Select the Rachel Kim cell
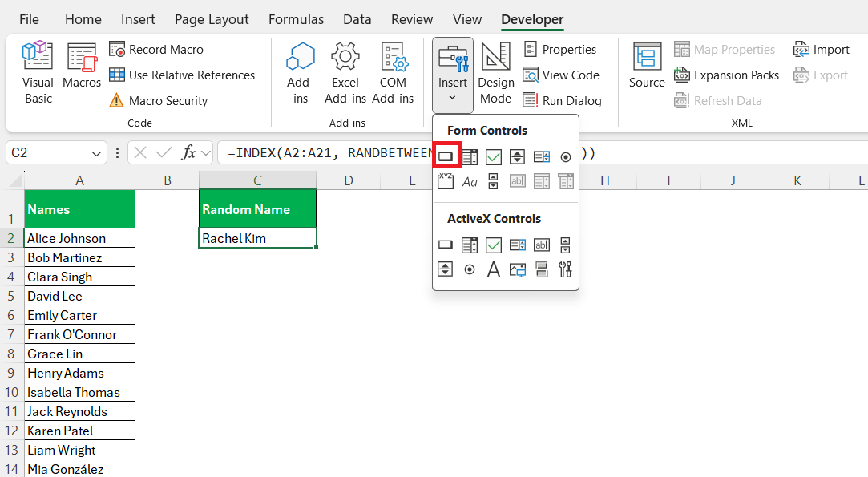The height and width of the screenshot is (477, 868). pos(257,238)
